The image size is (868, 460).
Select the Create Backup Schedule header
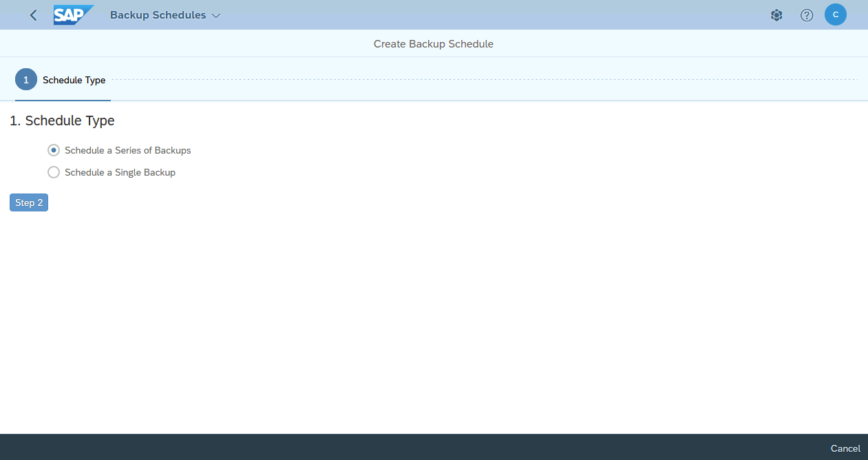click(433, 43)
